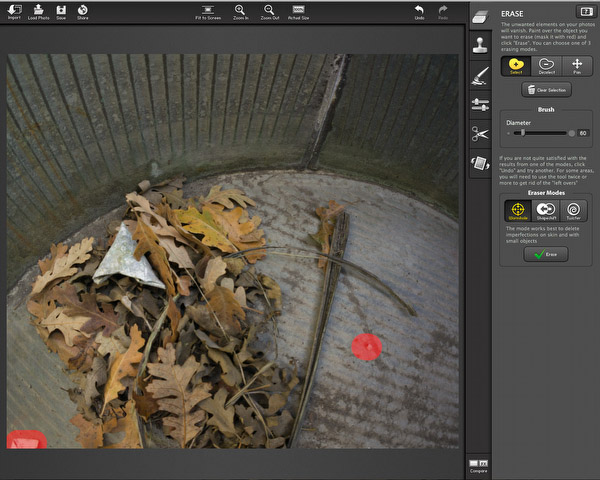Open the Rotate image tool tab
Viewport: 600px width, 480px height.
(480, 163)
